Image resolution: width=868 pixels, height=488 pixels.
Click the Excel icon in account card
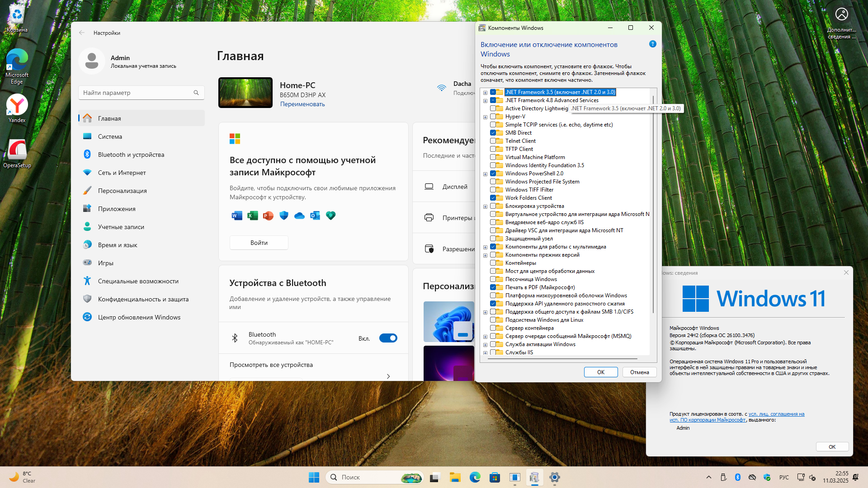pyautogui.click(x=253, y=216)
